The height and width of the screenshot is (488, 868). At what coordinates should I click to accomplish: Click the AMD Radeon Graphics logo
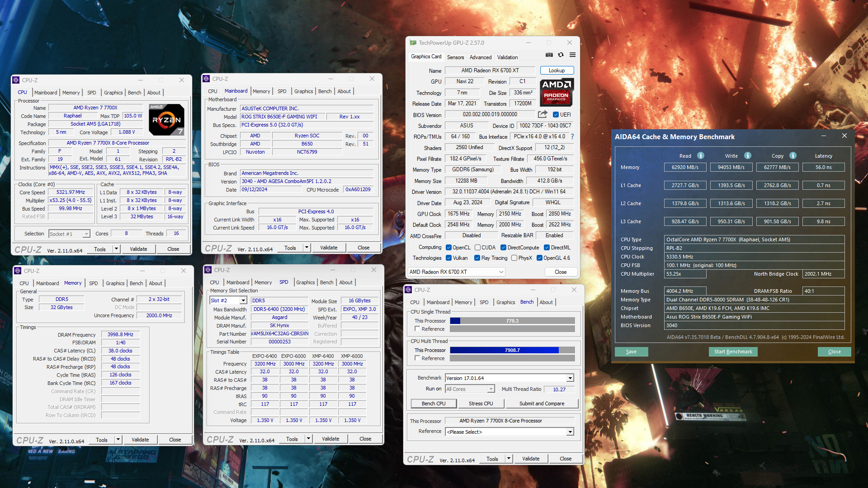pos(557,92)
